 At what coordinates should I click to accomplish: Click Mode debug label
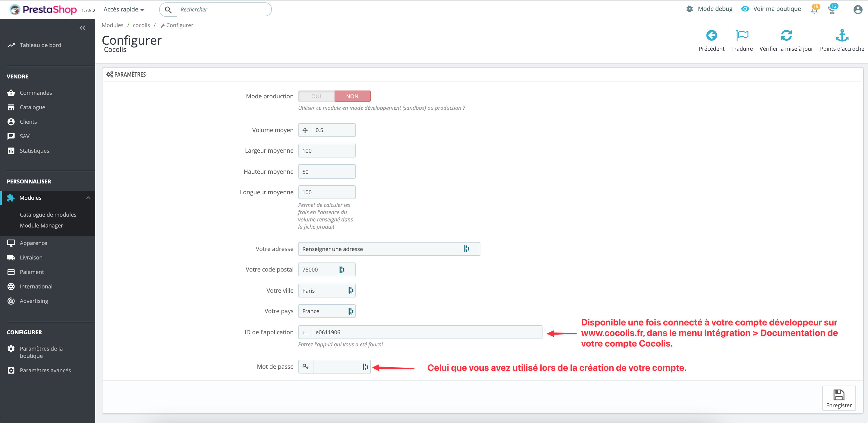(715, 9)
